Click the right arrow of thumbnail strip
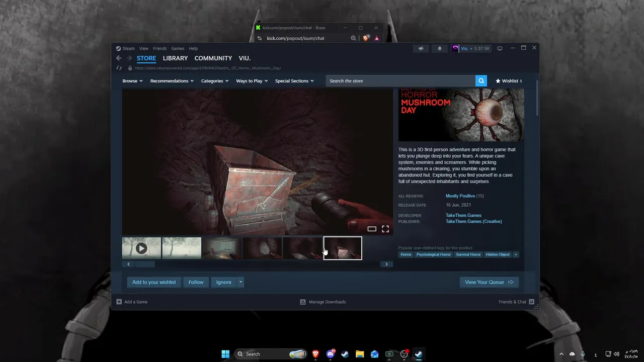Image resolution: width=644 pixels, height=362 pixels. pos(386,264)
